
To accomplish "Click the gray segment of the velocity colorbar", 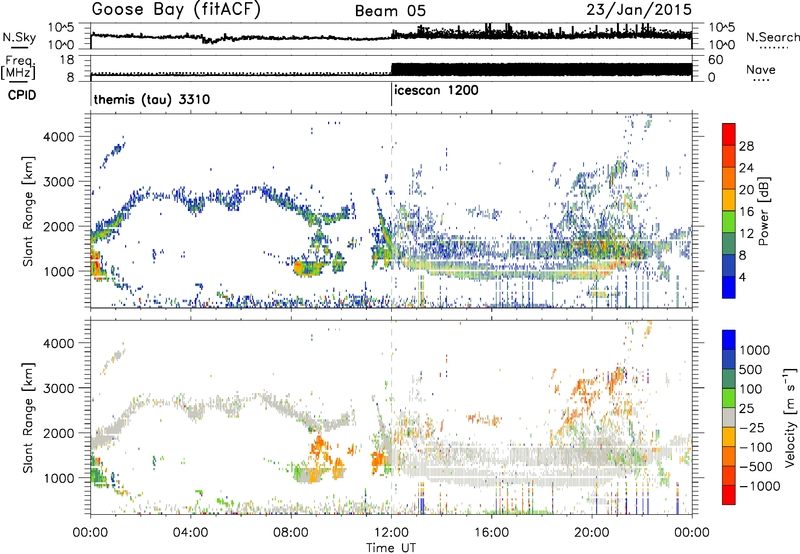I will (729, 418).
